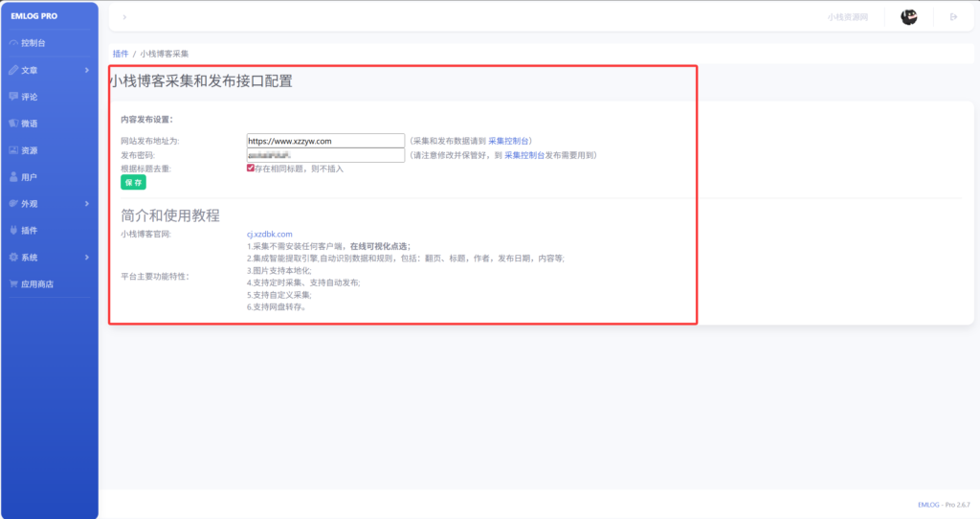This screenshot has height=519, width=980.
Task: Click 小栈资源网 site link in header
Action: [x=848, y=17]
